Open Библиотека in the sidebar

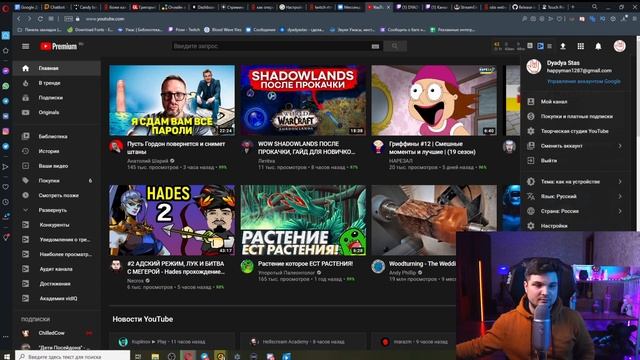pyautogui.click(x=56, y=136)
